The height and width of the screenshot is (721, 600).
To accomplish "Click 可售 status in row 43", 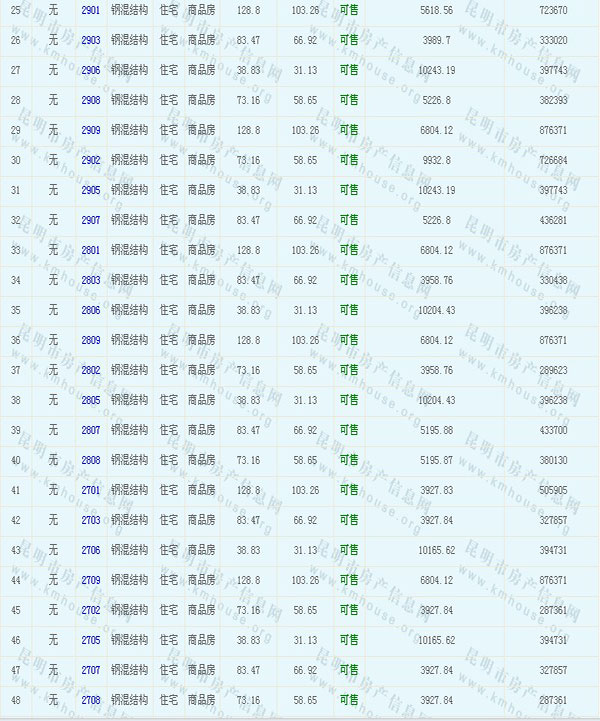I will tap(349, 550).
